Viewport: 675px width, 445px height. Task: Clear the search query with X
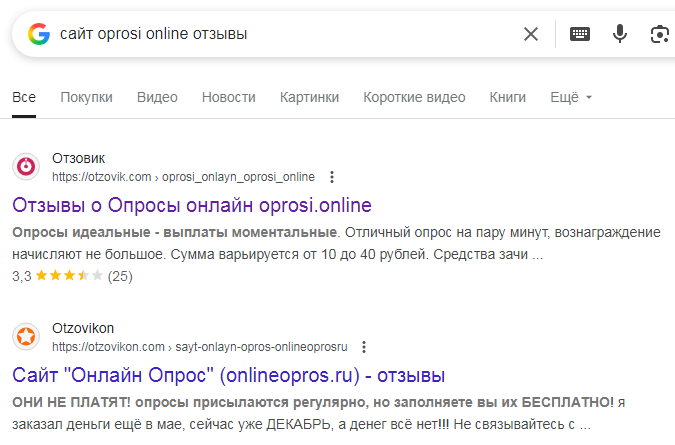coord(531,34)
